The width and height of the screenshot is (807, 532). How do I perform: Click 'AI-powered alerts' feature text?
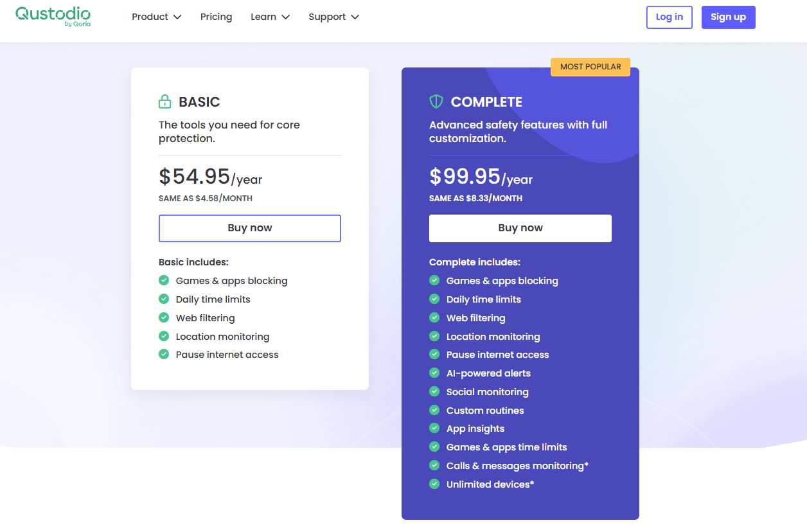click(x=488, y=373)
